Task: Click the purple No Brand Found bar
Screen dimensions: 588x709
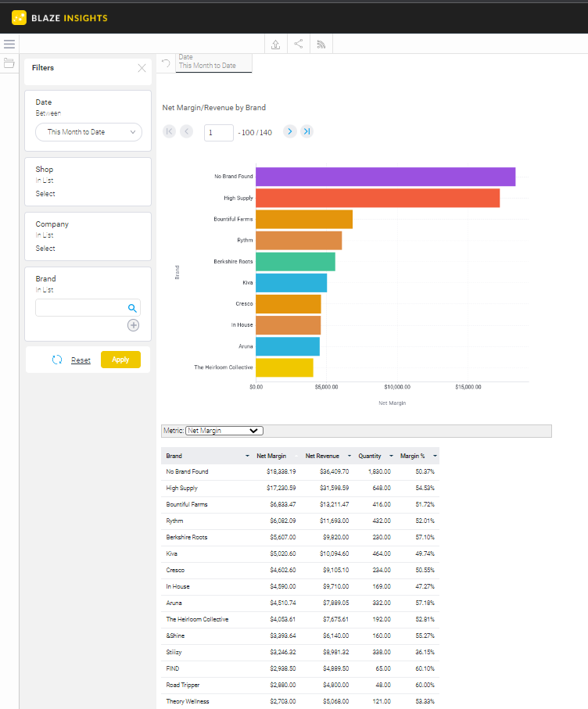Action: tap(385, 177)
